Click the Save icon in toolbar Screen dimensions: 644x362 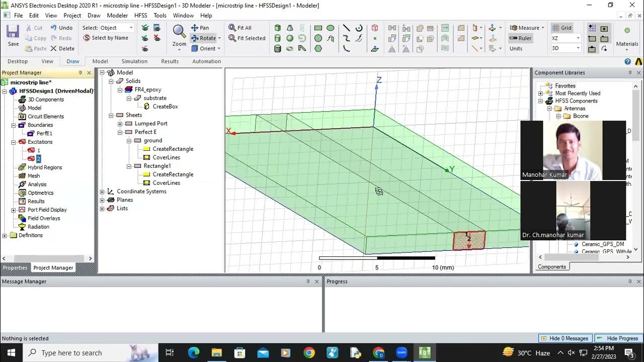[x=13, y=36]
